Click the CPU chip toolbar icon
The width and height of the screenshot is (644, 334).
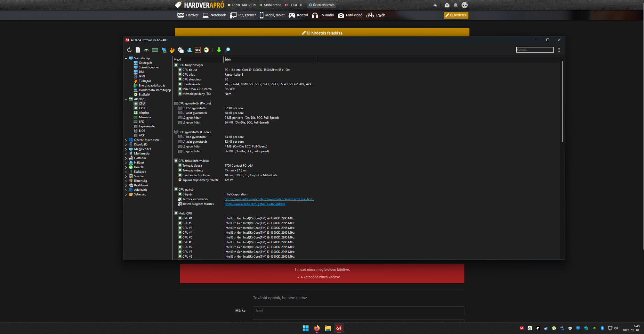point(146,50)
